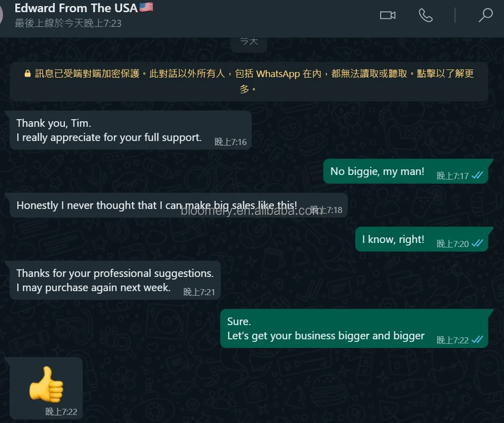
Task: Select 'Thanks for your professional suggestions' message
Action: click(115, 280)
